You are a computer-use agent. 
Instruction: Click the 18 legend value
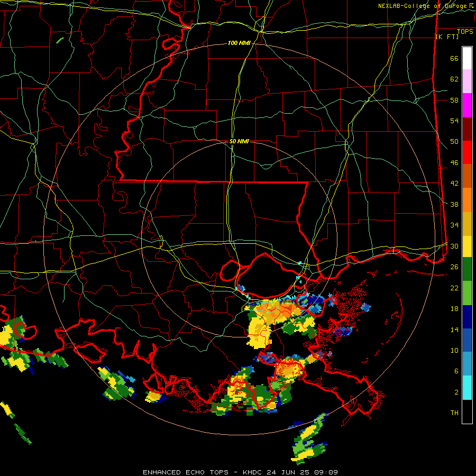pos(454,309)
